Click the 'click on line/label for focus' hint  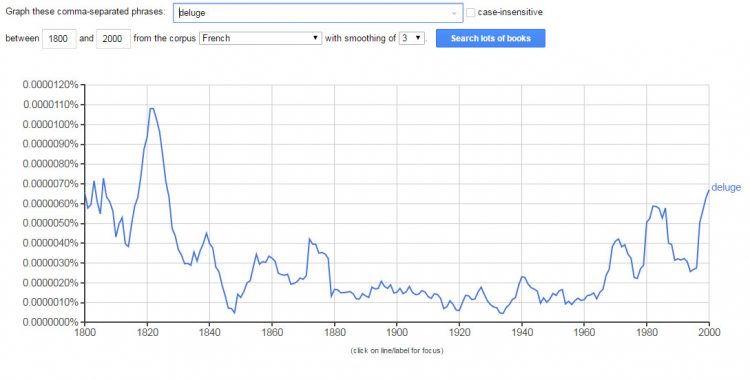pos(397,351)
